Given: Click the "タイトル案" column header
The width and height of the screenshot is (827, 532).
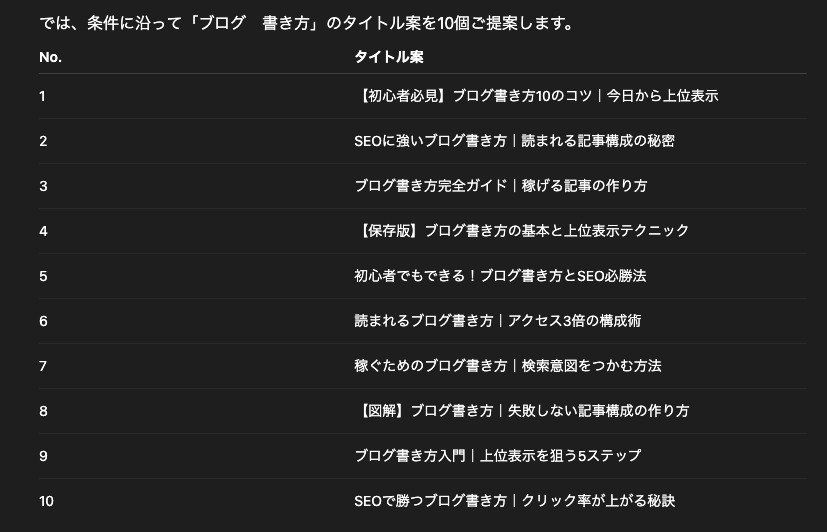Looking at the screenshot, I should pos(388,57).
